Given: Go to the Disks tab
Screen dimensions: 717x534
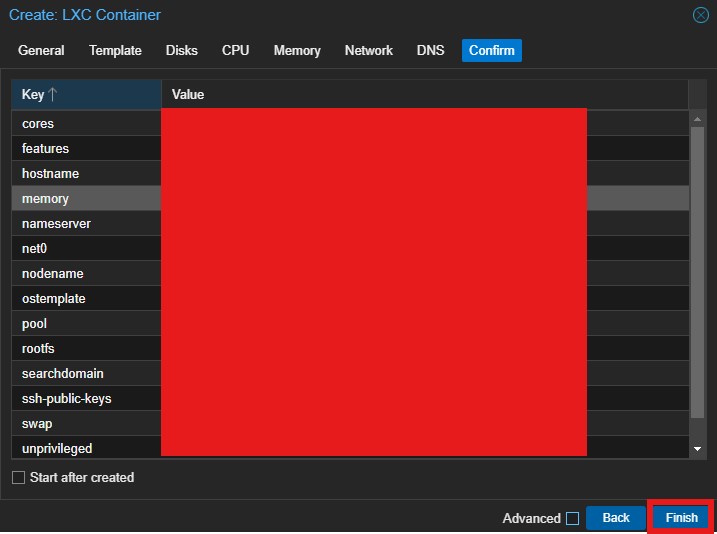Looking at the screenshot, I should (x=182, y=50).
